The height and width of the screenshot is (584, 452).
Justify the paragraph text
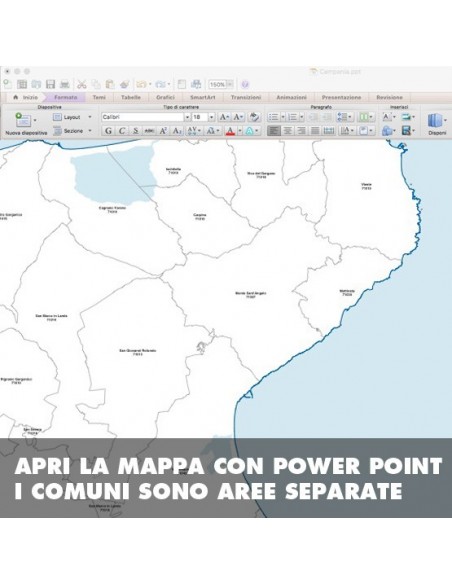tap(315, 131)
